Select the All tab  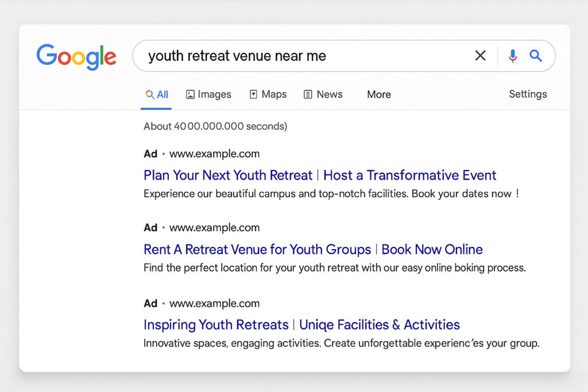tap(156, 95)
